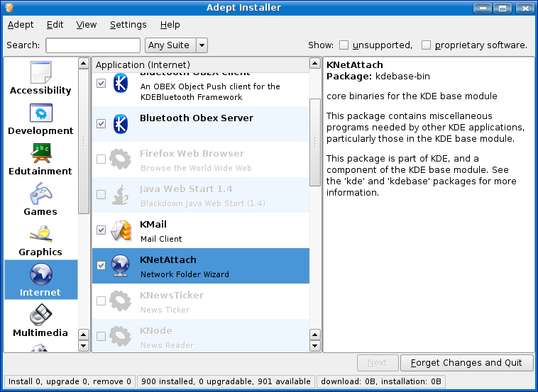Open the Any Suite dropdown
Screen dimensions: 538x392
pos(202,45)
